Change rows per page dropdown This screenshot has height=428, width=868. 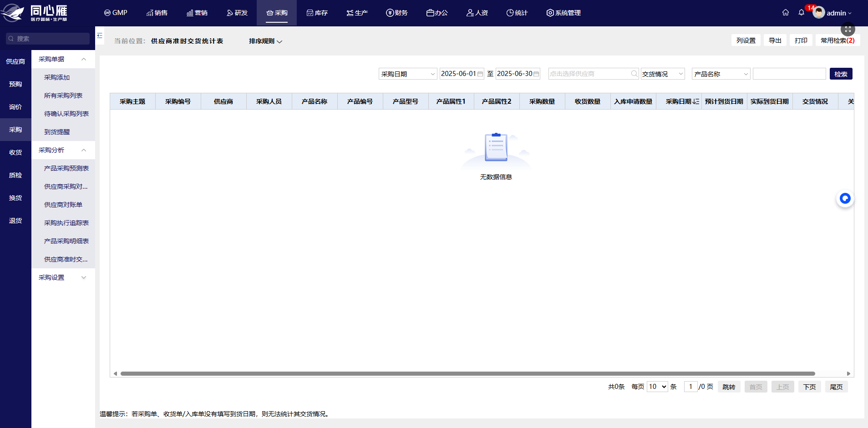(657, 387)
